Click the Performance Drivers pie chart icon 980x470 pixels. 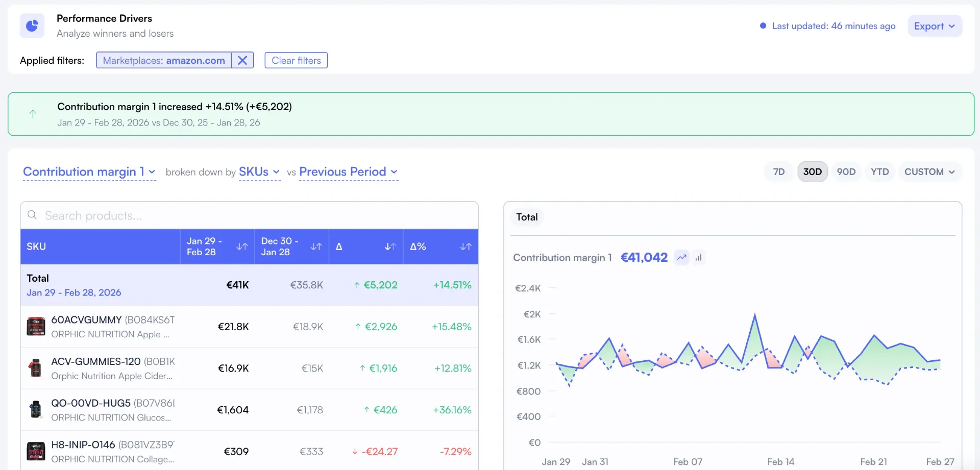[x=32, y=26]
